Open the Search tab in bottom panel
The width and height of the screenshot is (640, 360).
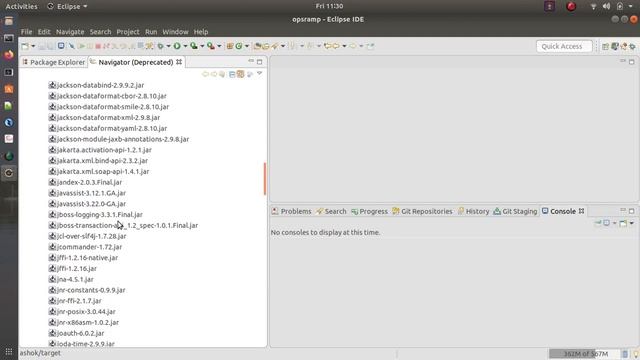(331, 211)
